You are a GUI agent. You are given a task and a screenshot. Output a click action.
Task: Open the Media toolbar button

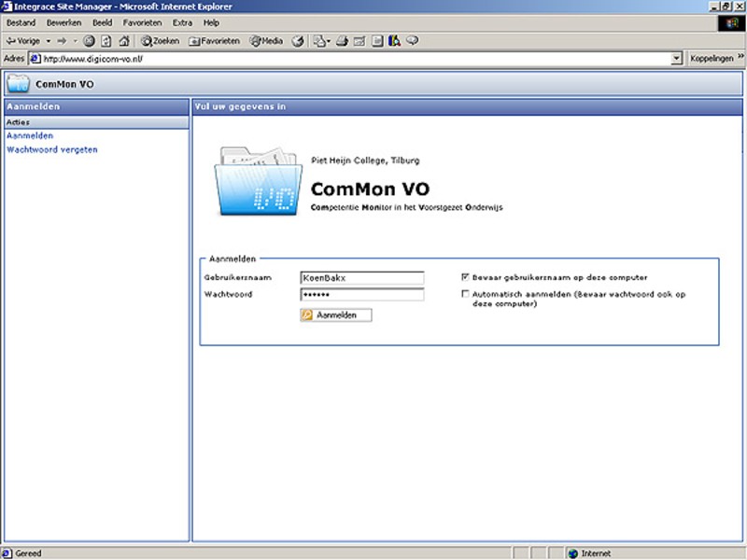tap(266, 41)
